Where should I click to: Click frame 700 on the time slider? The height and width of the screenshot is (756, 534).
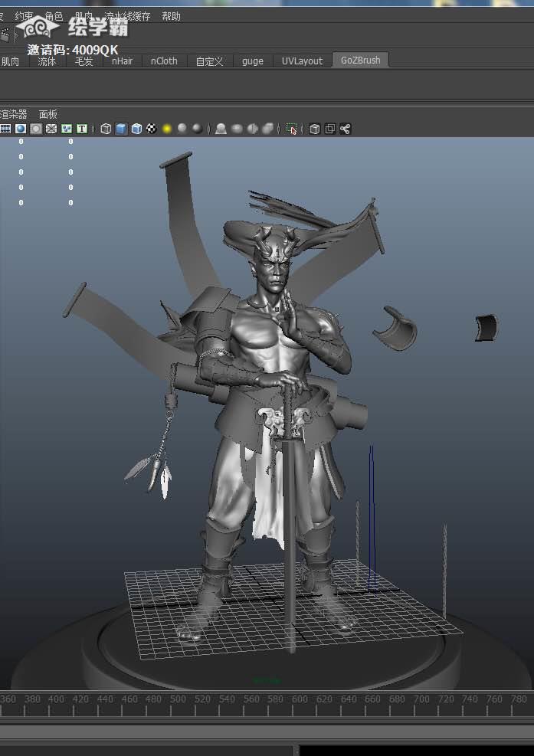click(x=421, y=699)
